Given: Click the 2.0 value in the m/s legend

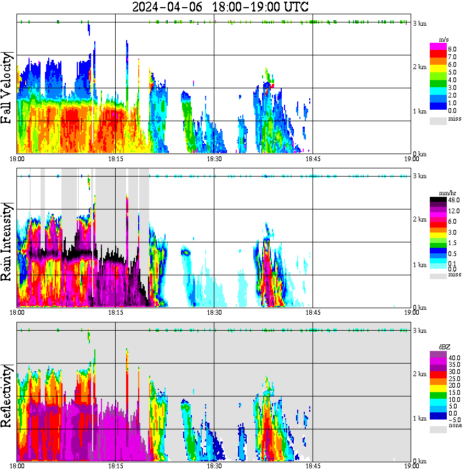Looking at the screenshot, I should (452, 95).
